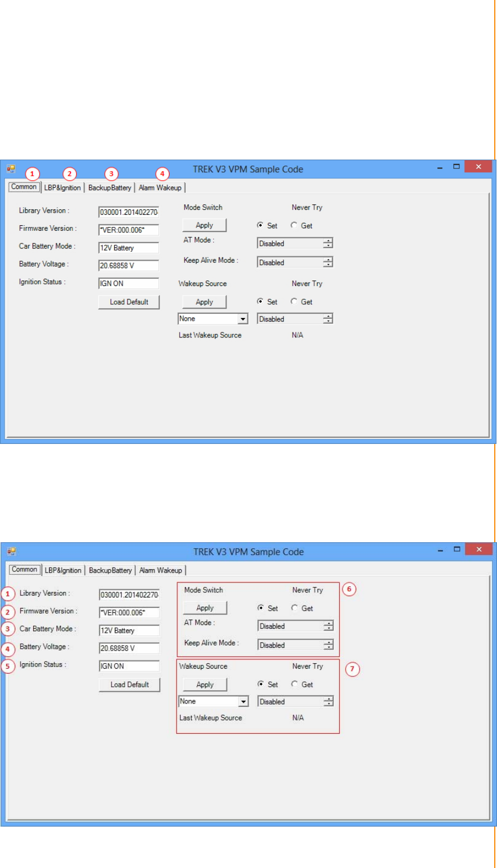Close the top TREK V3 VPM window

pos(478,167)
